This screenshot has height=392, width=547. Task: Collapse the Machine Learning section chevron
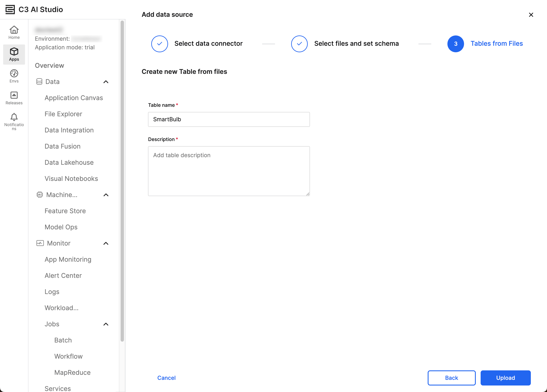[x=106, y=195]
